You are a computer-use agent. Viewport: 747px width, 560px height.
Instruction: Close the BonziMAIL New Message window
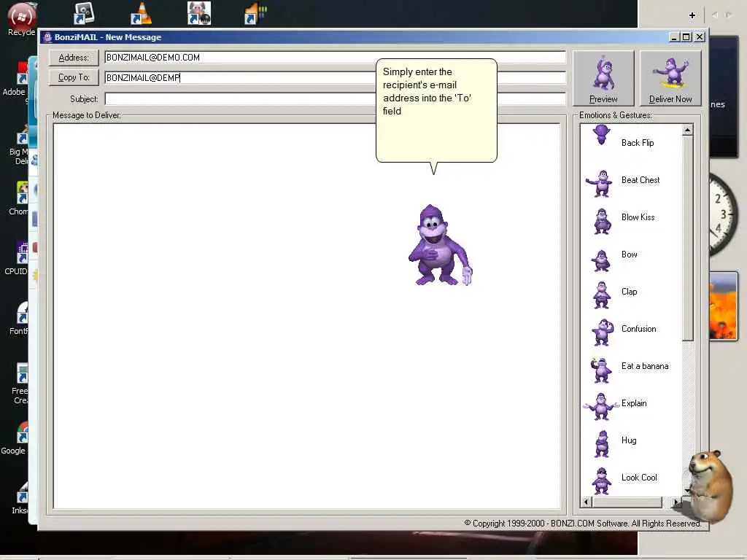click(700, 37)
